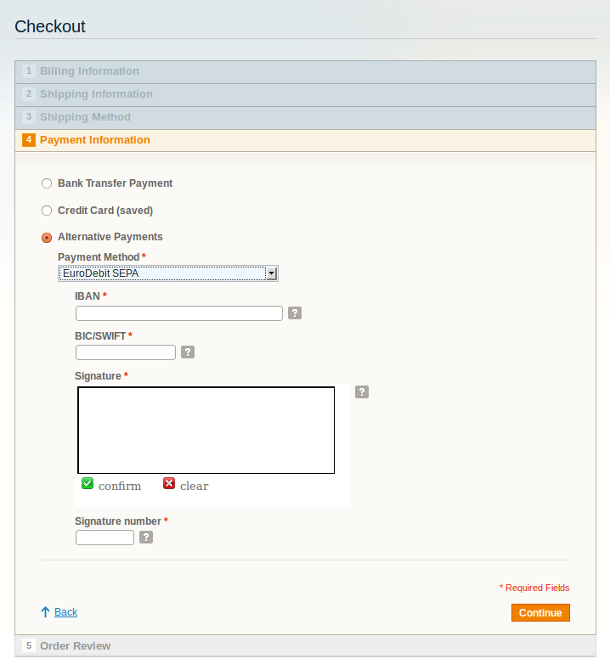
Task: Confirm signature with the green checkmark icon
Action: 87,483
